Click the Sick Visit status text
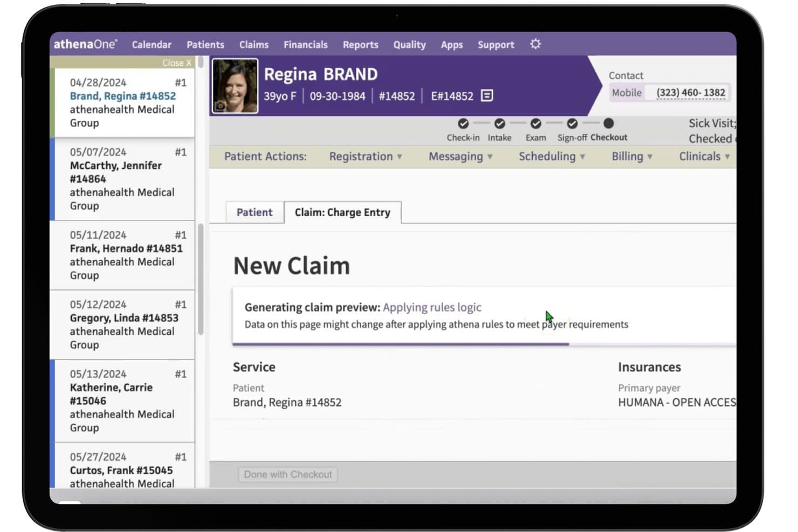Image resolution: width=798 pixels, height=532 pixels. 712,123
